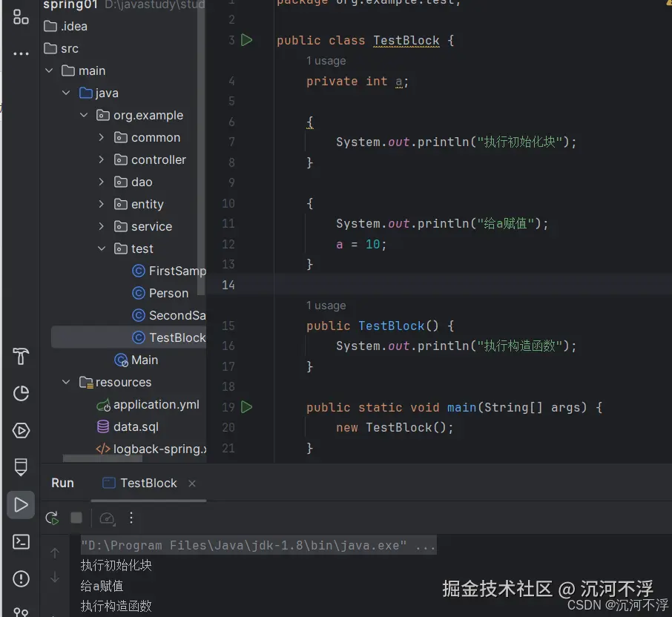This screenshot has width=672, height=617.
Task: Open the Profiler tool window
Action: 20,394
